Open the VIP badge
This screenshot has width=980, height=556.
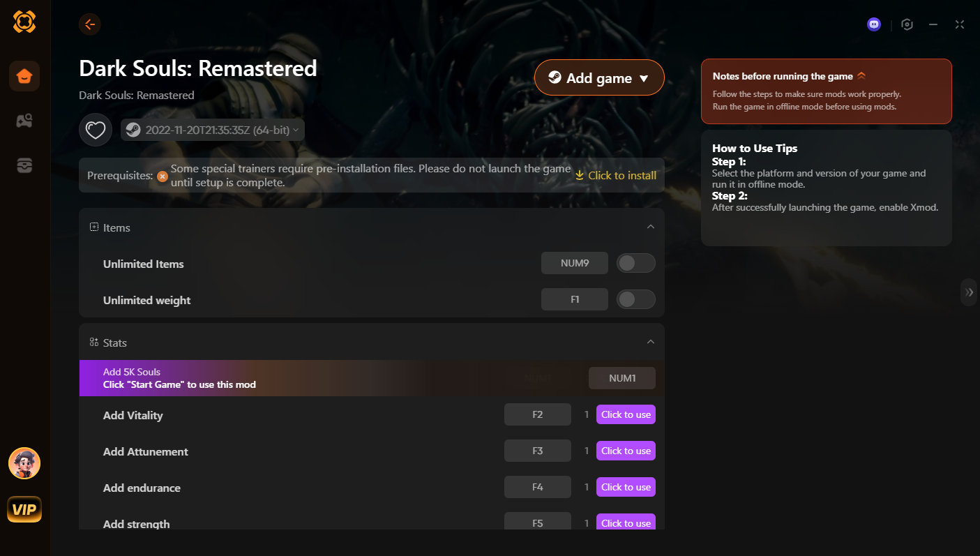pyautogui.click(x=24, y=510)
